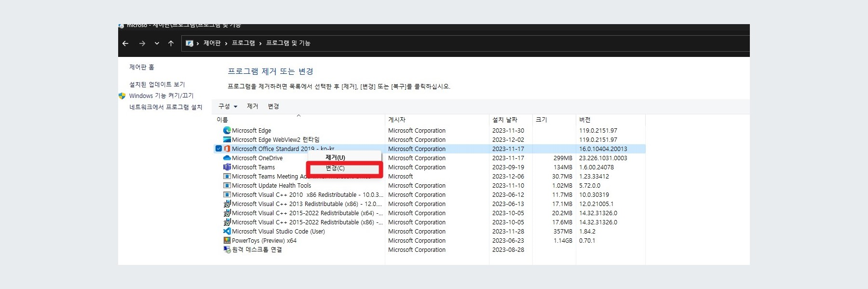Select Microsoft Visual Studio Code (User) name
The image size is (868, 289).
tap(278, 232)
